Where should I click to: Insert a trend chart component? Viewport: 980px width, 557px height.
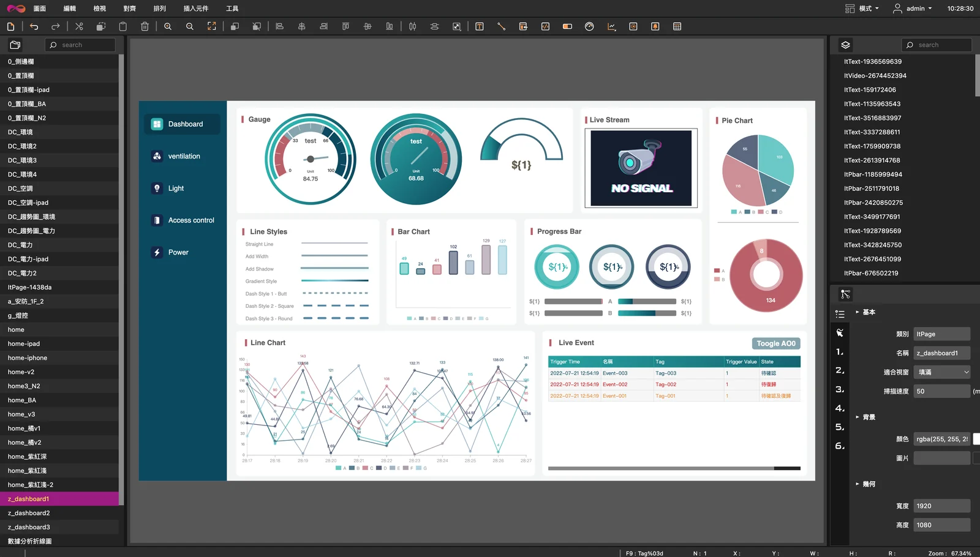pos(611,26)
